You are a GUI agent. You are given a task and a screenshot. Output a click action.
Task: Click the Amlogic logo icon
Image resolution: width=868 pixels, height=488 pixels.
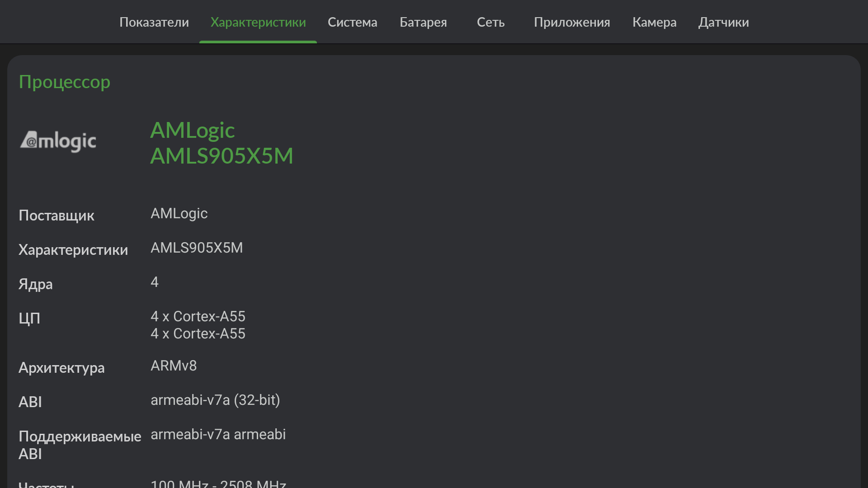(58, 141)
